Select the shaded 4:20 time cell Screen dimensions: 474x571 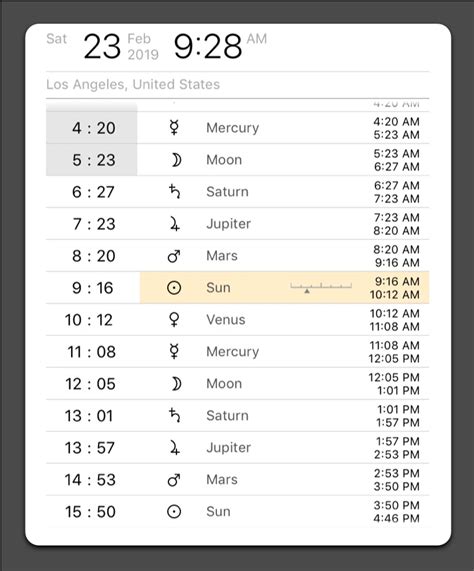pos(92,128)
